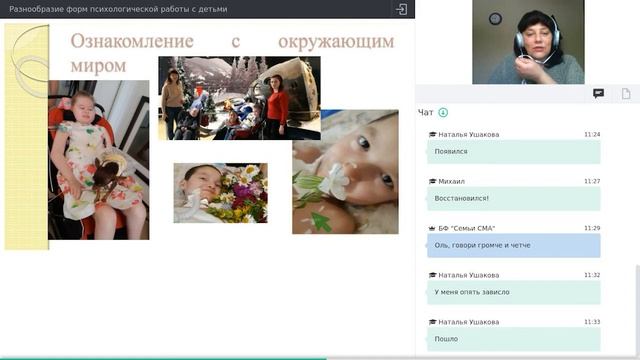Click message "У меня опять зависло"
The image size is (640, 360).
coord(513,292)
